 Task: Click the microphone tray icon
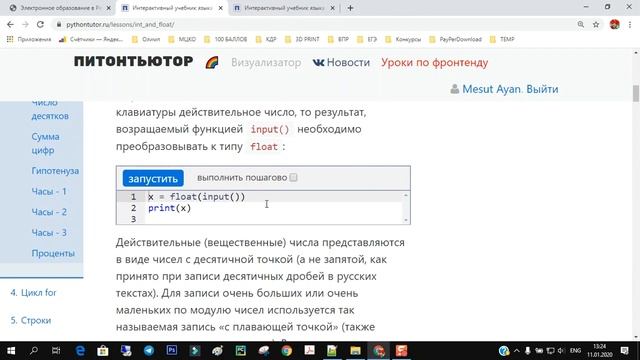click(528, 351)
